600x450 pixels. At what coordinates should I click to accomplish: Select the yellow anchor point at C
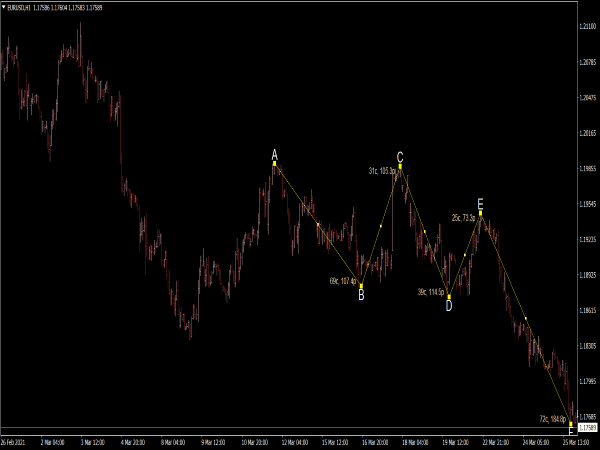pos(400,166)
